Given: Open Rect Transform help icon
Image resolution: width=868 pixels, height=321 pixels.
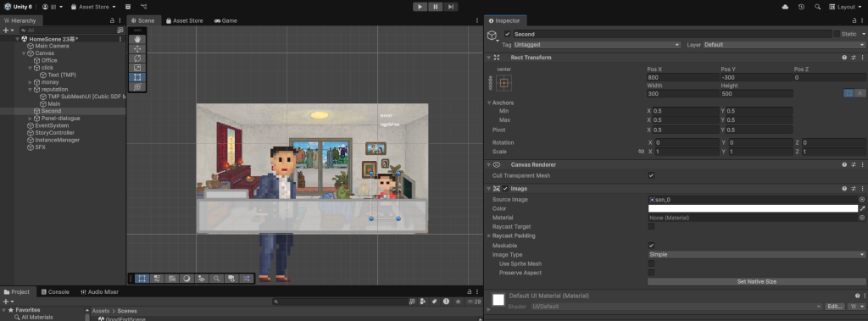Looking at the screenshot, I should 844,57.
